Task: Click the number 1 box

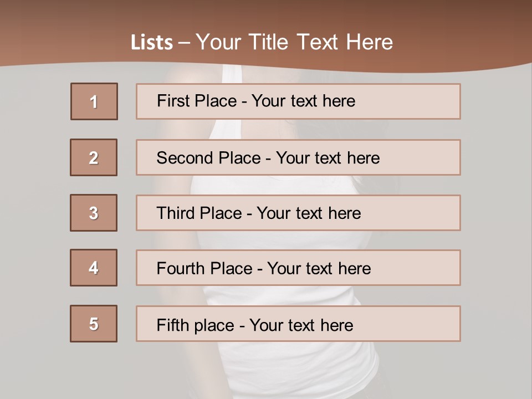Action: tap(94, 101)
